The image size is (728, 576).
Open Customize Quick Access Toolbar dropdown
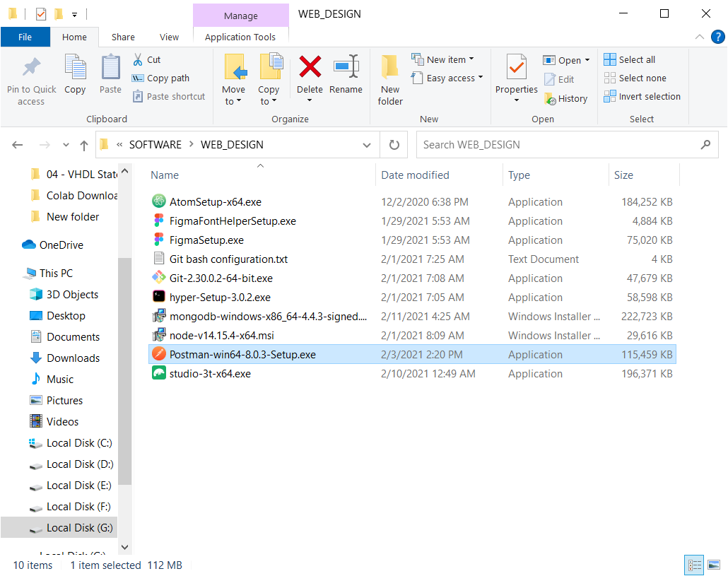coord(74,15)
